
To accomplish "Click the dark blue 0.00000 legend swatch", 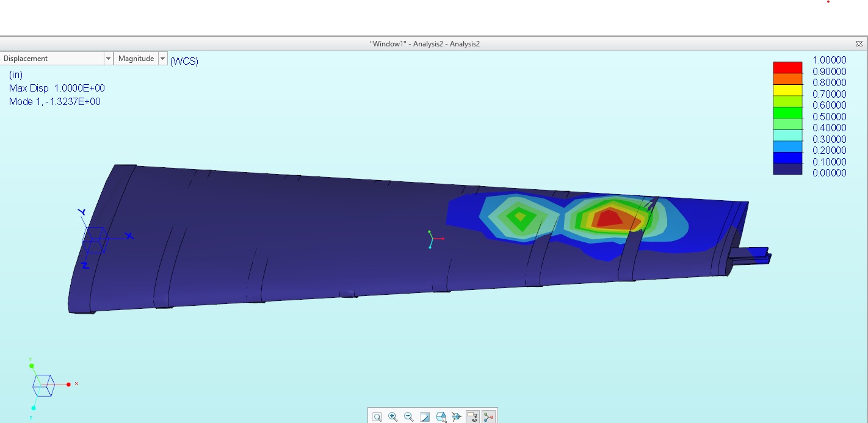I will point(787,169).
